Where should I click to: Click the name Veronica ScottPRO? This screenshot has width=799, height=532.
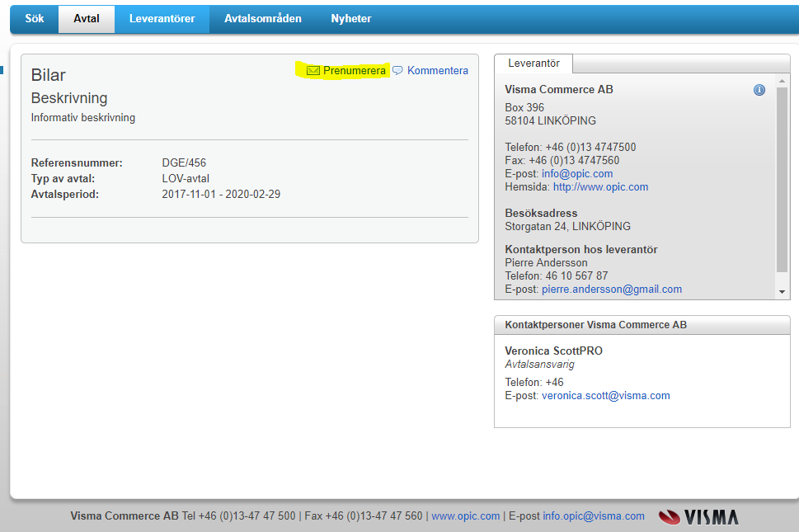coord(554,351)
